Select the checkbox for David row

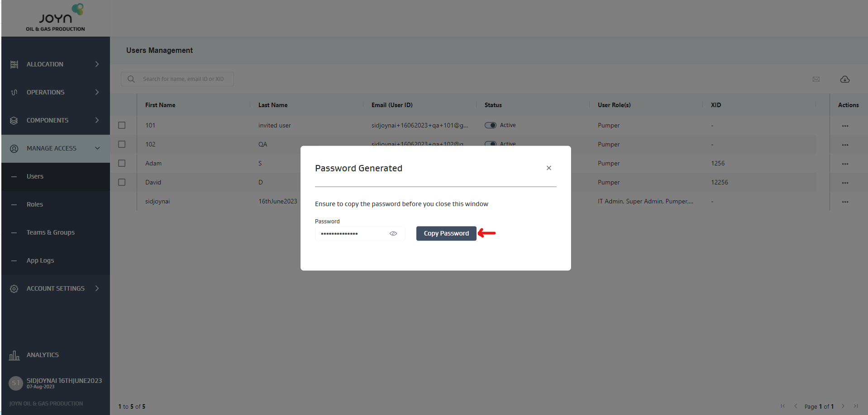pos(122,182)
